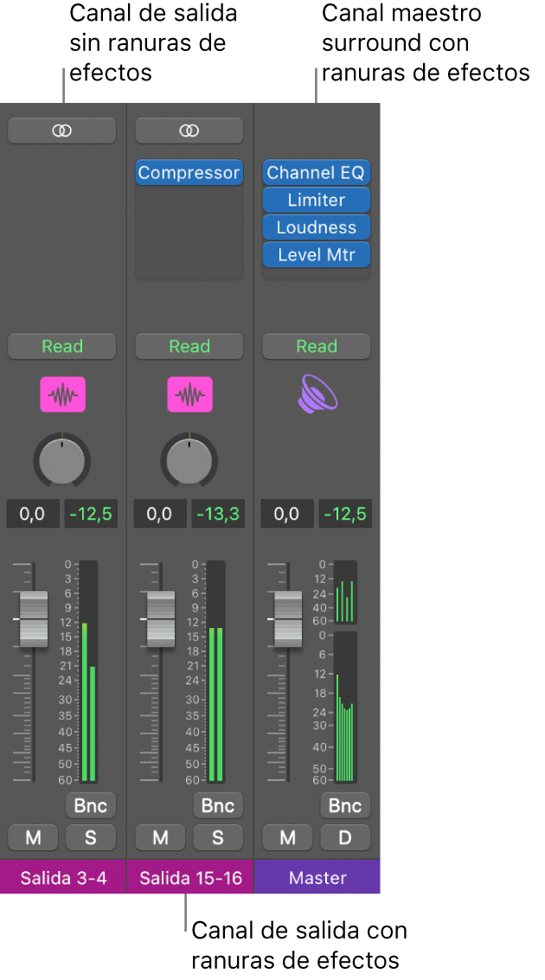This screenshot has height=980, width=545.
Task: Click Bnc bounce button on Salida 3-4
Action: [x=91, y=805]
